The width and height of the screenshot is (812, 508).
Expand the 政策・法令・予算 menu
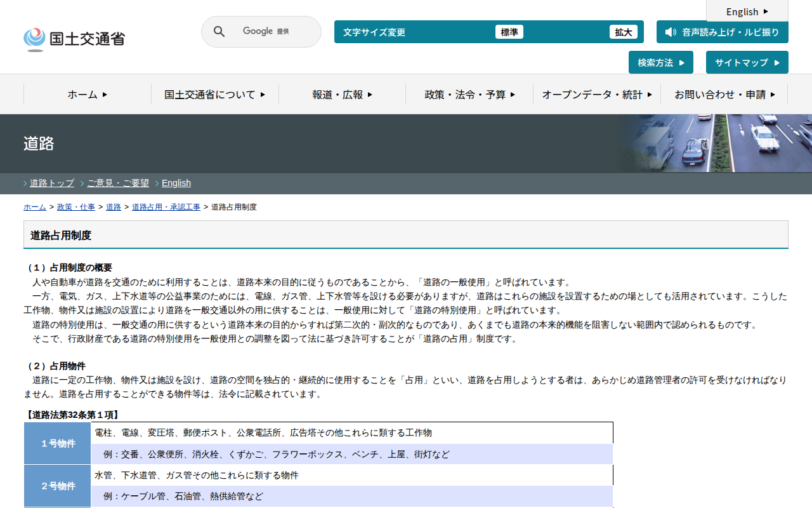pyautogui.click(x=469, y=94)
